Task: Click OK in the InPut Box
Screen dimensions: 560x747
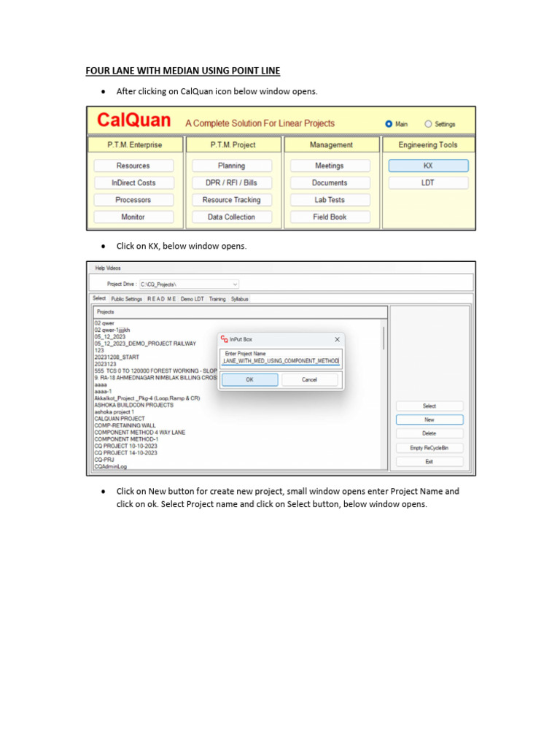Action: tap(249, 379)
